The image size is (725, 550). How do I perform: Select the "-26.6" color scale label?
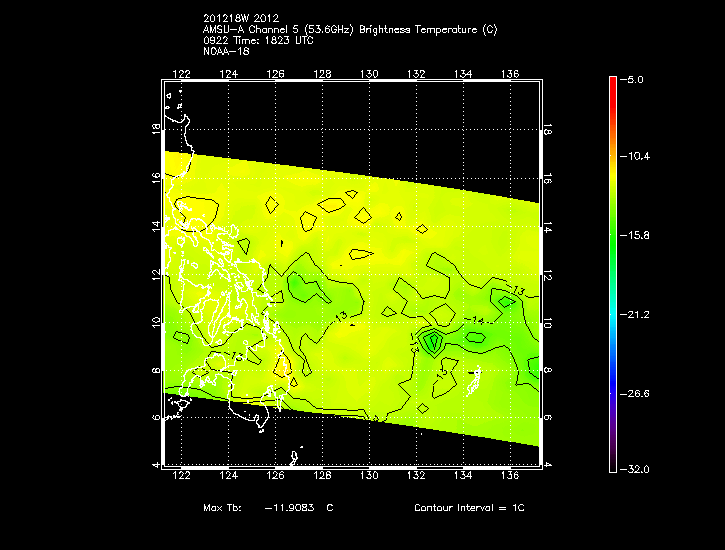click(x=635, y=394)
